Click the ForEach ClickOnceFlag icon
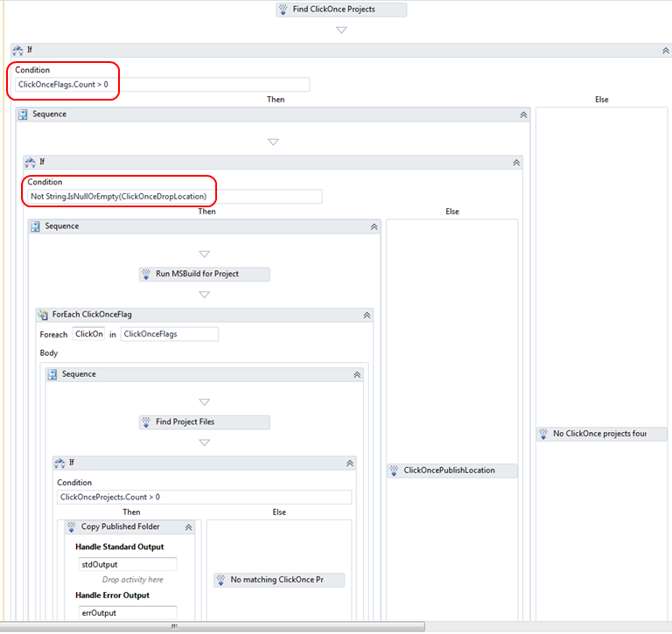Image resolution: width=672 pixels, height=634 pixels. pos(43,315)
